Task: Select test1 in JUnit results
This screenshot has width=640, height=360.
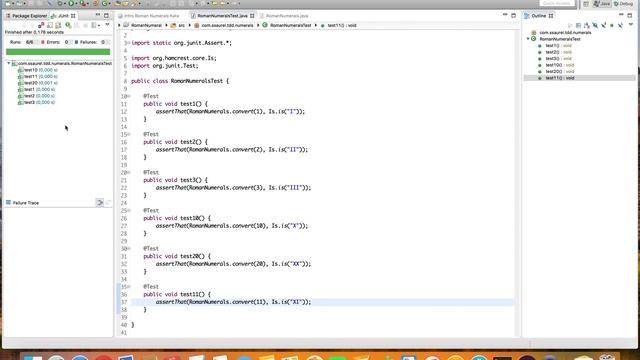Action: point(36,89)
